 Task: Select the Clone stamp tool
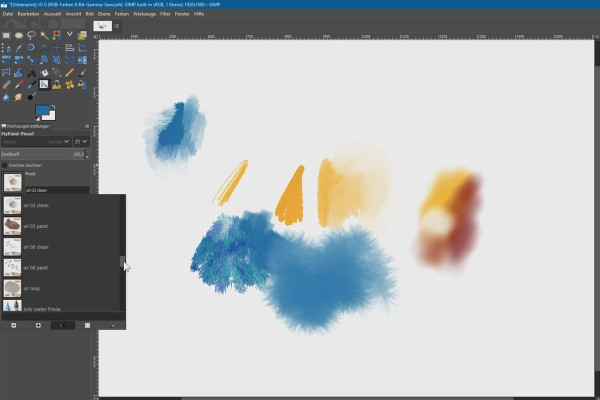(x=57, y=85)
